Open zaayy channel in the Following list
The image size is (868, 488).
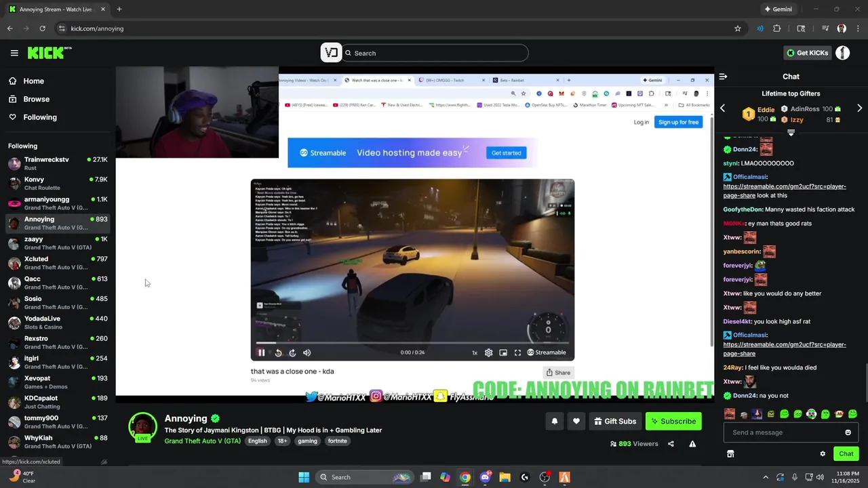tap(58, 243)
